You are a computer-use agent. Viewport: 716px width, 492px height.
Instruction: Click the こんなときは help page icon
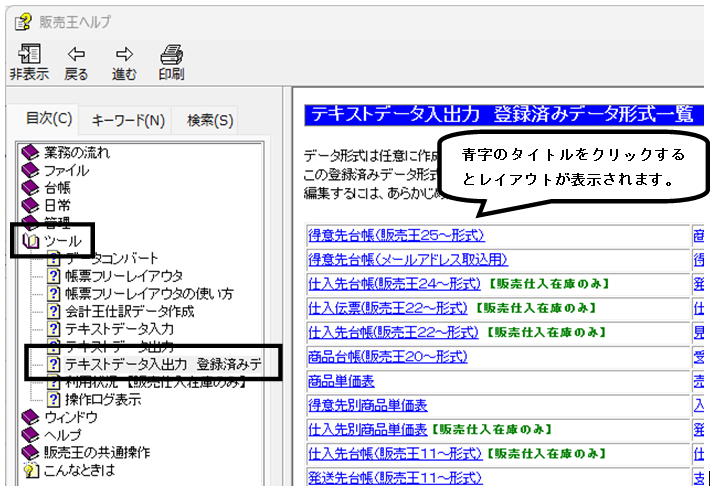click(x=31, y=470)
